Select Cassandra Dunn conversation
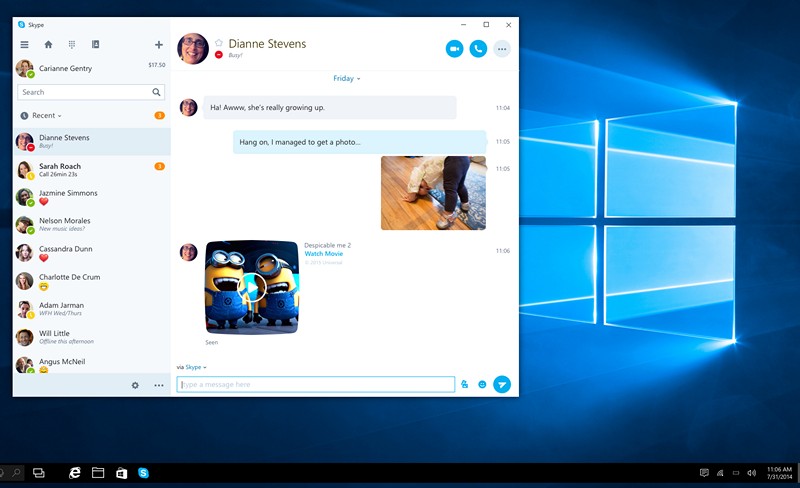The width and height of the screenshot is (800, 488). pyautogui.click(x=92, y=253)
